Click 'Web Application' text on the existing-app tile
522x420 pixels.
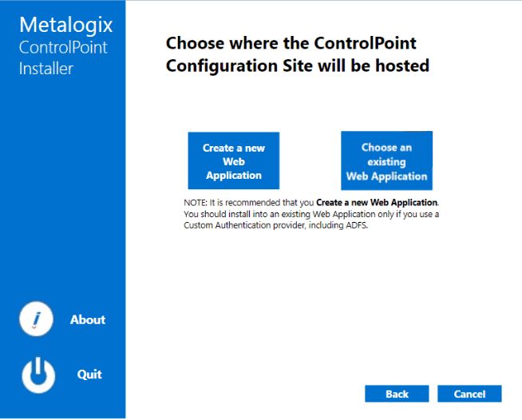(386, 176)
